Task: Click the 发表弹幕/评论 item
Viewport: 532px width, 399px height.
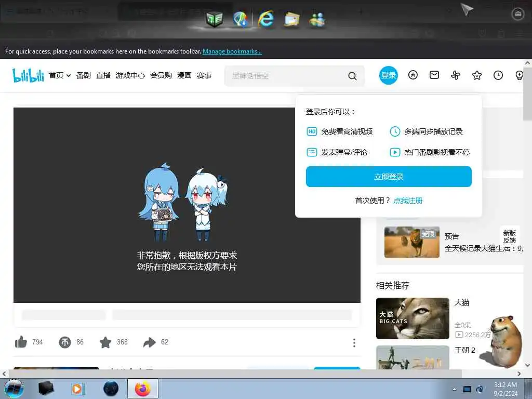Action: [337, 152]
